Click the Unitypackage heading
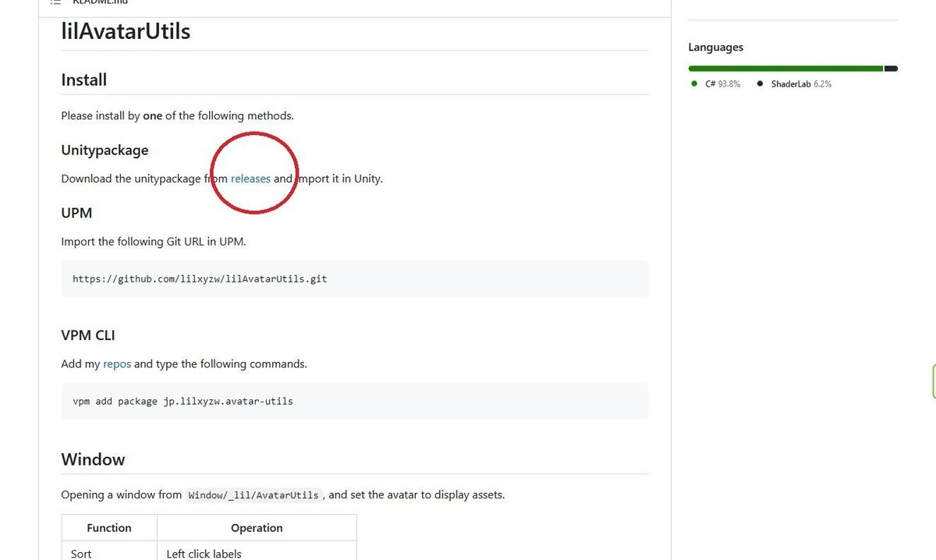 pyautogui.click(x=105, y=150)
